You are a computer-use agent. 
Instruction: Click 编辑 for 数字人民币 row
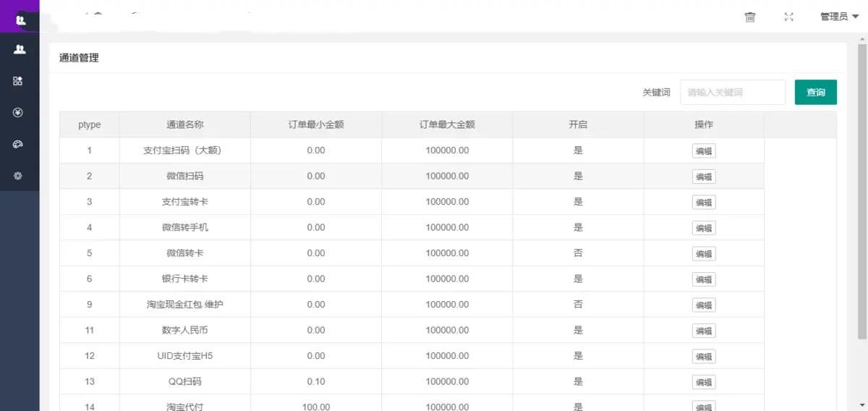[x=704, y=331]
